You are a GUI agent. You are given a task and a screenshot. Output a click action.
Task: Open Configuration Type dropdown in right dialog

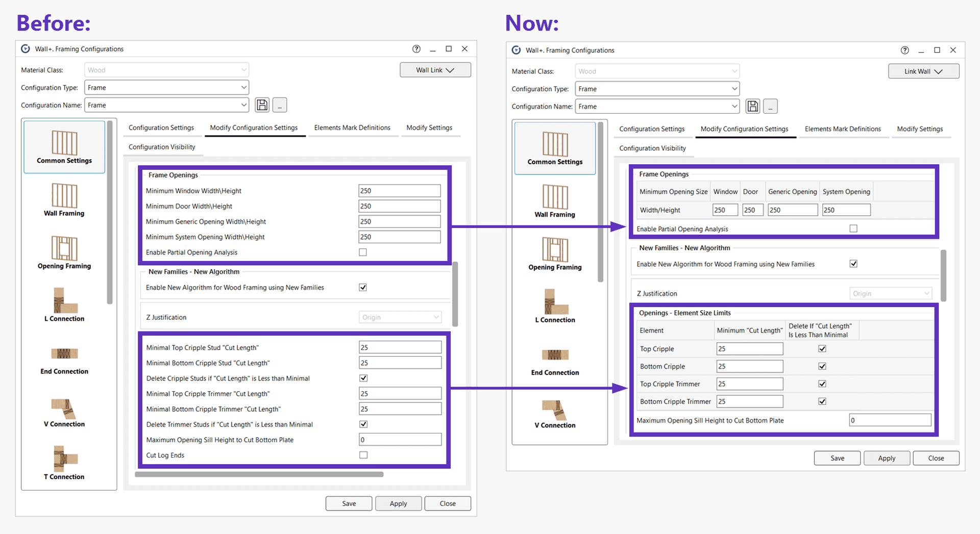[657, 89]
